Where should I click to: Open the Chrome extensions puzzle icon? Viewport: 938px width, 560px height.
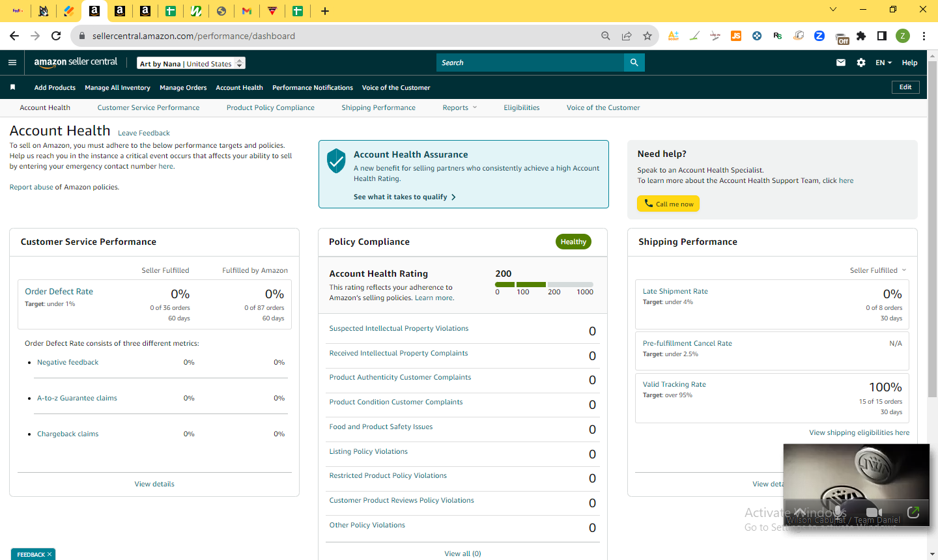[x=861, y=36]
